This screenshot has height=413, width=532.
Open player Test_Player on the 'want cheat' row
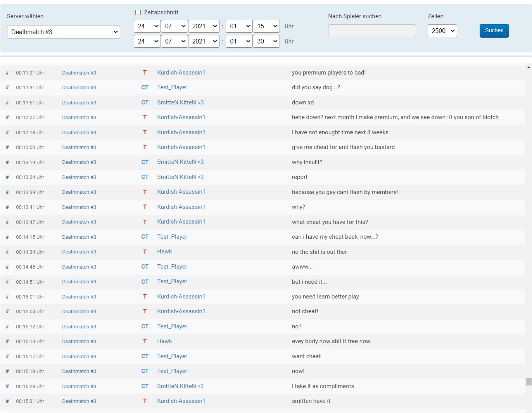(172, 356)
